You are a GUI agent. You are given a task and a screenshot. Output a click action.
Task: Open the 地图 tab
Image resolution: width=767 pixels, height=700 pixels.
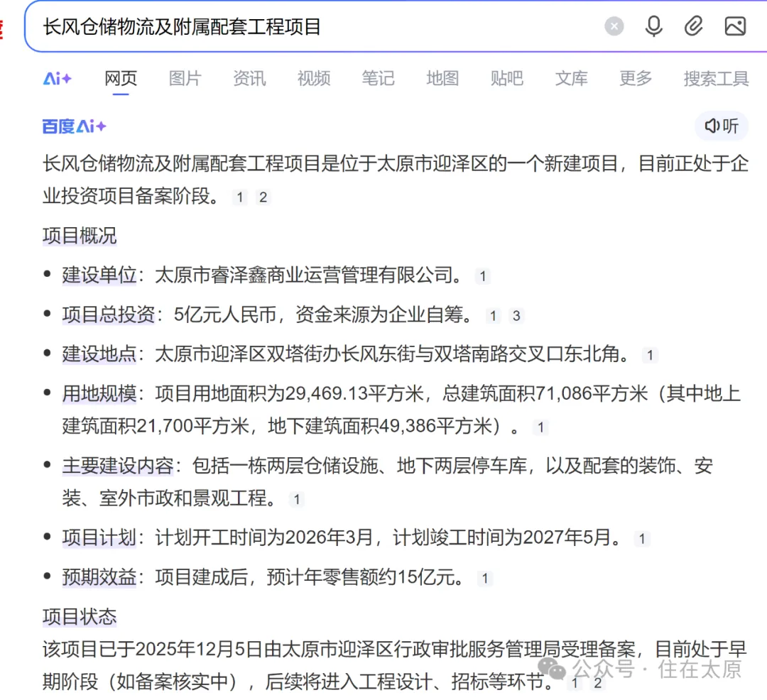442,79
